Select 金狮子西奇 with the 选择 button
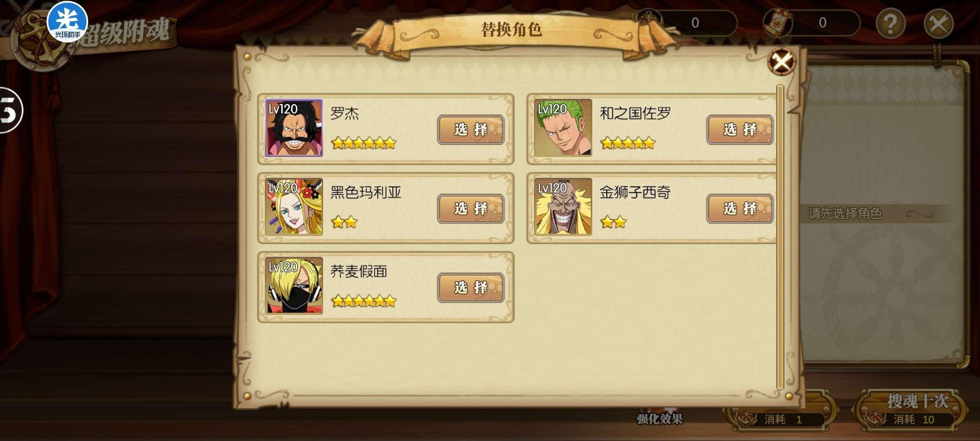Screen dimensions: 980x441 click(740, 209)
